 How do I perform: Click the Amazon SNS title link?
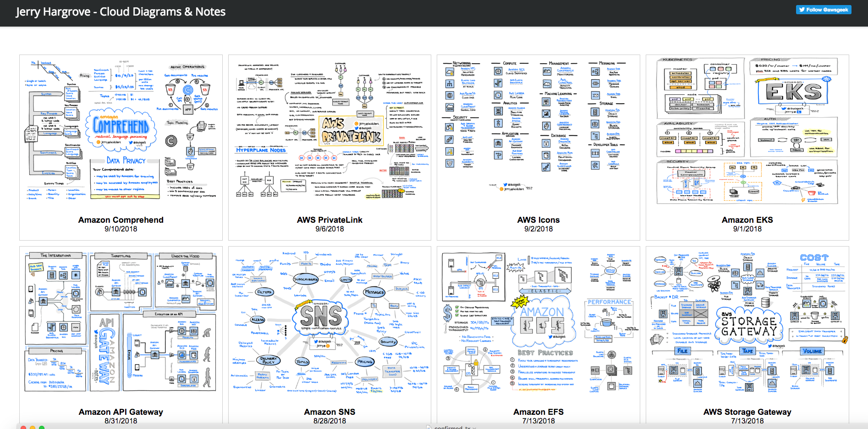pos(330,412)
